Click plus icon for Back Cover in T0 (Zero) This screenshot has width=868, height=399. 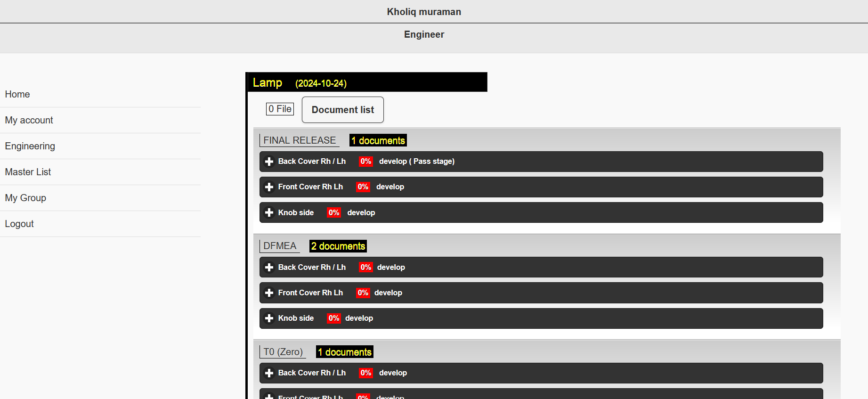point(269,373)
